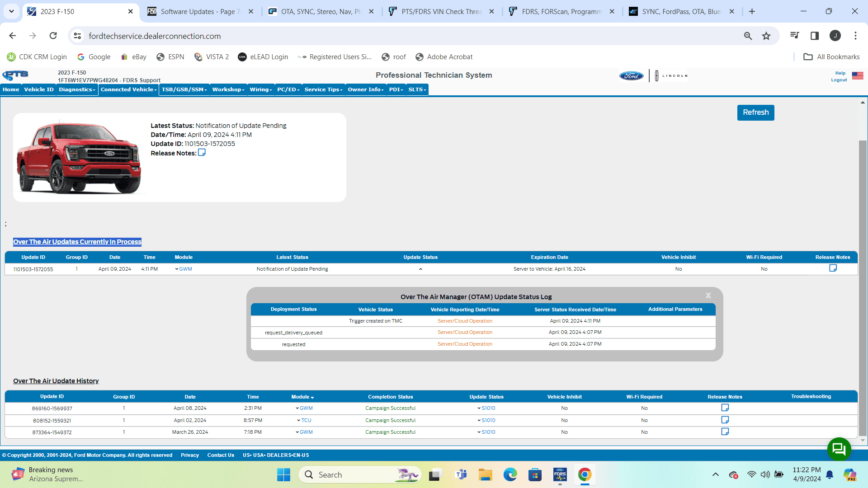Select the US flag language icon
Image resolution: width=868 pixels, height=488 pixels.
[858, 76]
